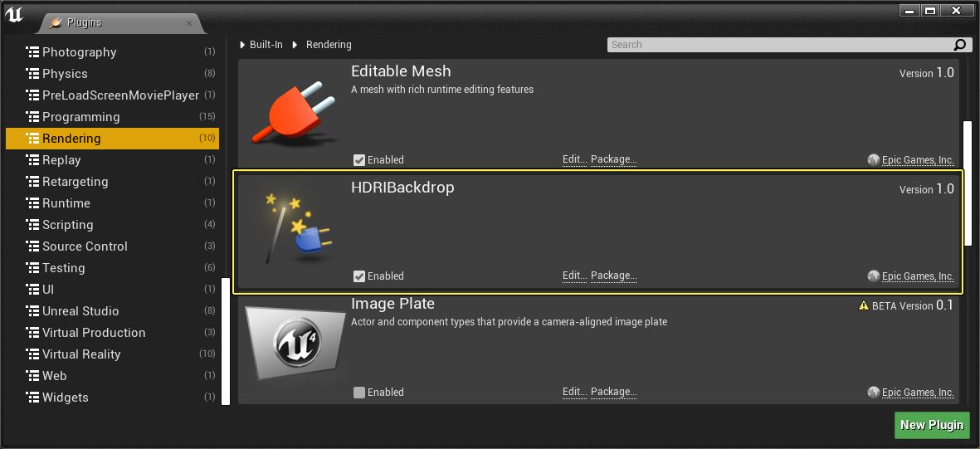
Task: Click the arrow before Built-In breadcrumb
Action: pos(243,45)
